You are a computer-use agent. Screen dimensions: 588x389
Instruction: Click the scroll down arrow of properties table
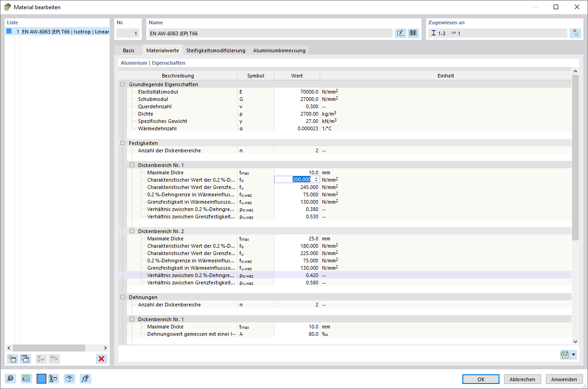pyautogui.click(x=576, y=341)
